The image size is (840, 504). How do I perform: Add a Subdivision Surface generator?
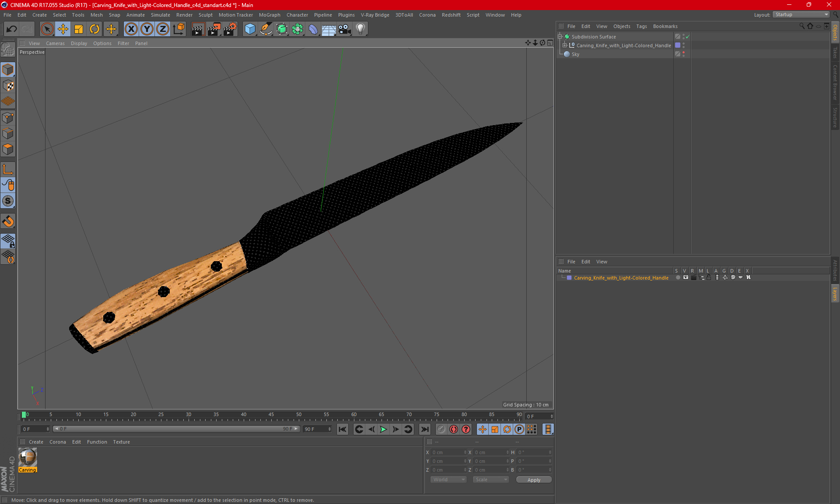pyautogui.click(x=282, y=29)
